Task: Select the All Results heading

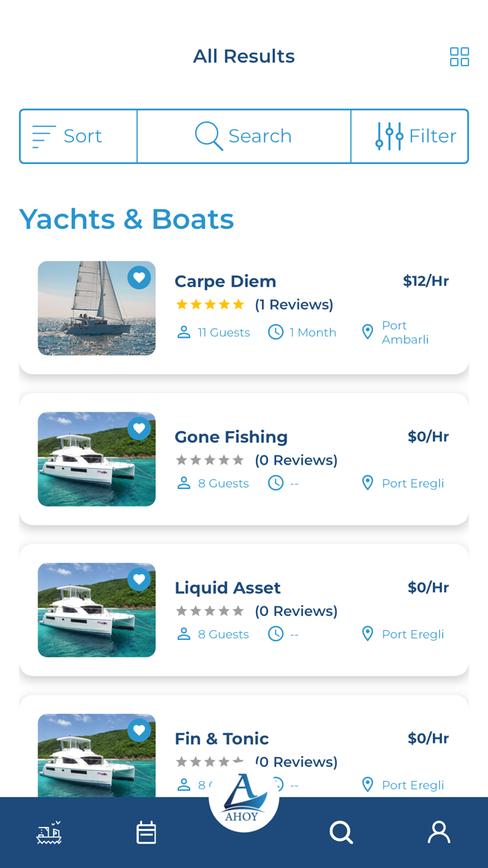Action: pyautogui.click(x=243, y=57)
